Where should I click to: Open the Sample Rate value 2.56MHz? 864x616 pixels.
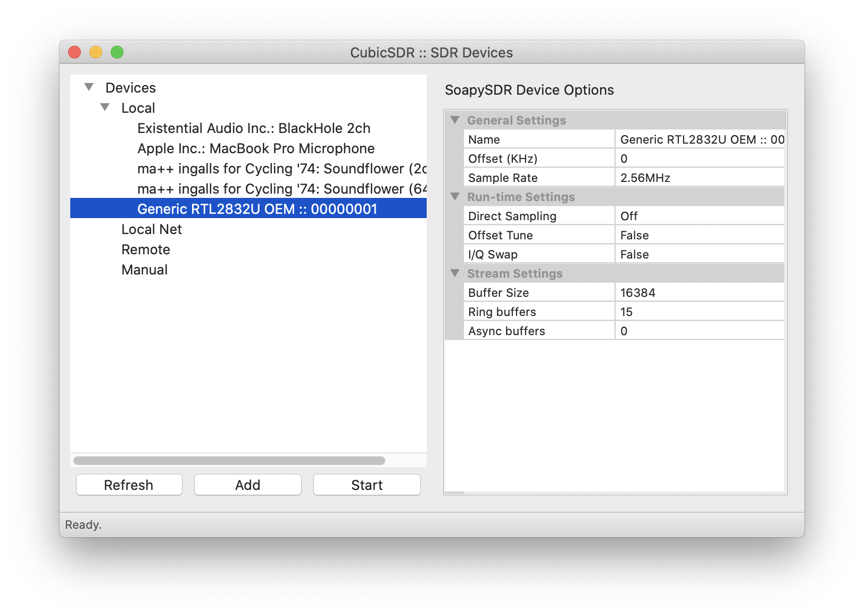click(700, 178)
